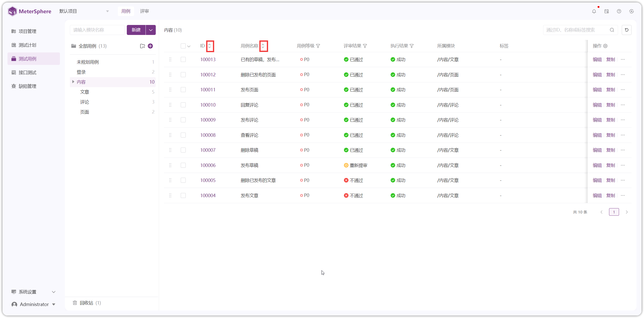
Task: Select checkbox for case 100009
Action: (183, 120)
